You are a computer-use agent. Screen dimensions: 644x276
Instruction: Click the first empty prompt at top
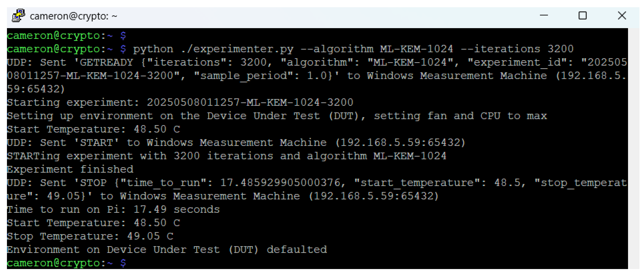point(66,36)
